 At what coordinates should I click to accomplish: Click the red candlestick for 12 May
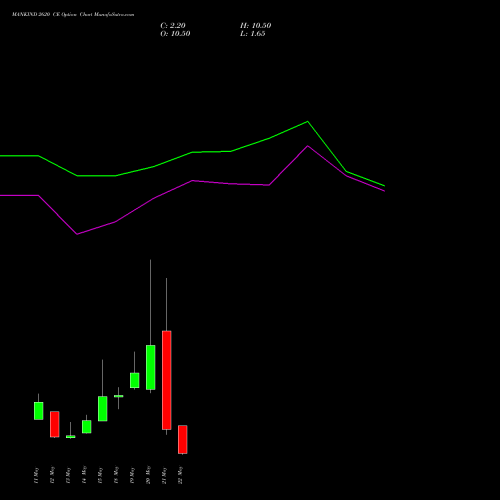click(55, 424)
